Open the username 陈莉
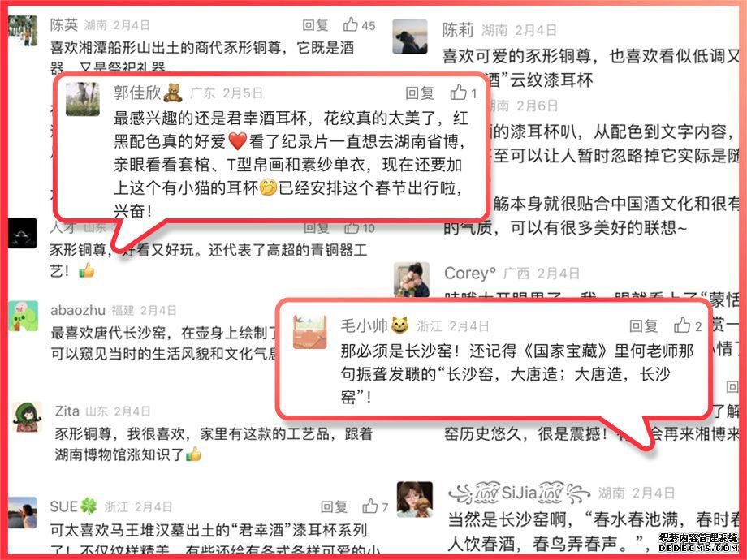The image size is (747, 560). [457, 30]
